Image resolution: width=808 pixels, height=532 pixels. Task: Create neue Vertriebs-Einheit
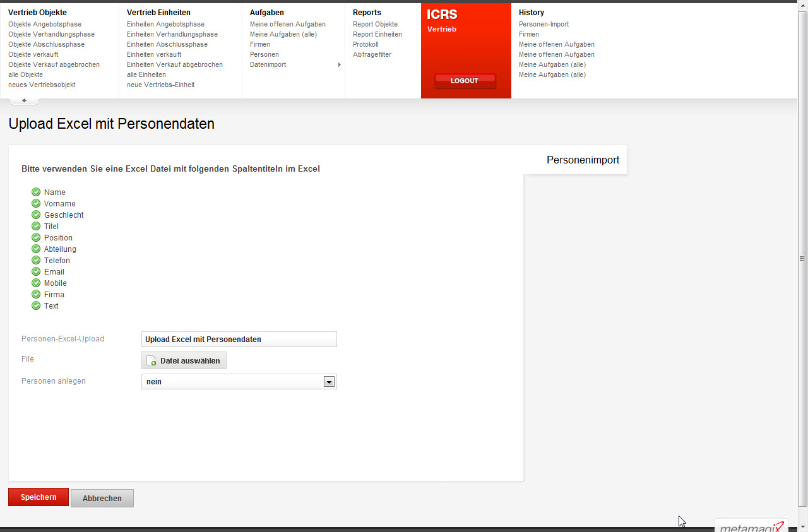(160, 85)
